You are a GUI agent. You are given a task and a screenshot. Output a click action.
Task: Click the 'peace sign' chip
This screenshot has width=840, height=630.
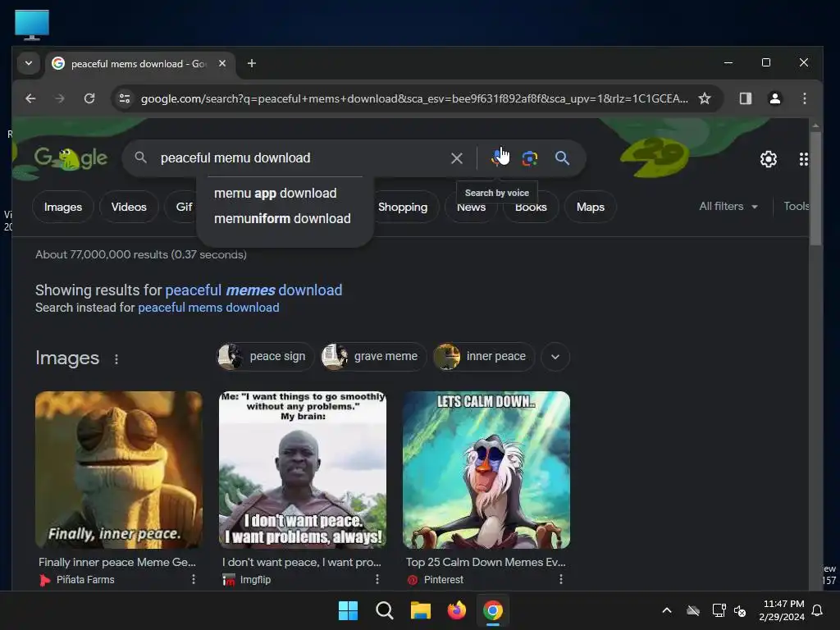pyautogui.click(x=265, y=357)
